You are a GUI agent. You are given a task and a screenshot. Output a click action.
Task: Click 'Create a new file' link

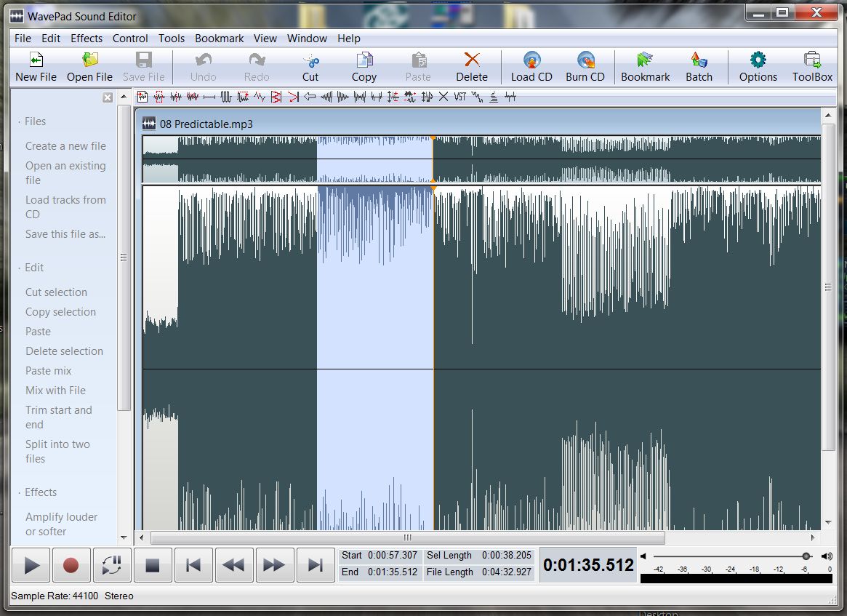point(65,146)
